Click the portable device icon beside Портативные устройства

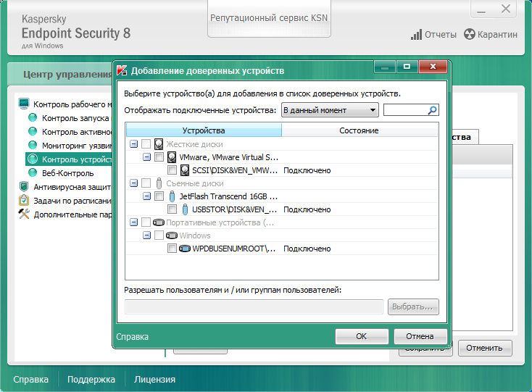(x=159, y=222)
